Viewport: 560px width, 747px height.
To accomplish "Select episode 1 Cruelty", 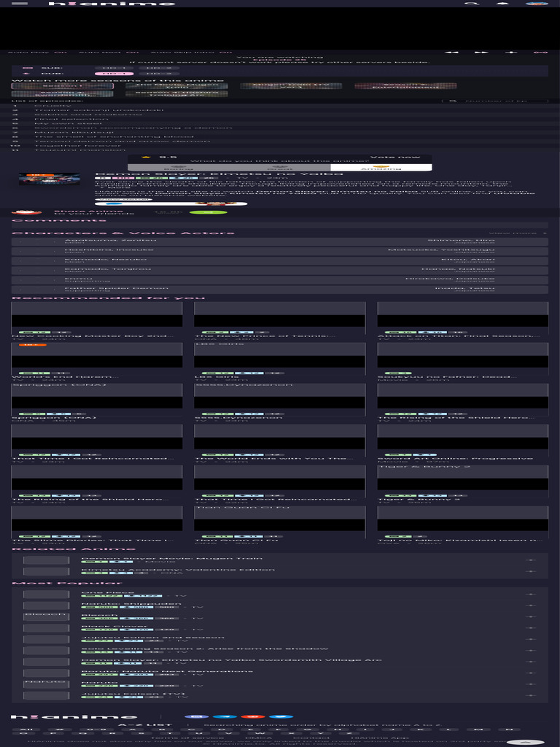I will [x=280, y=105].
